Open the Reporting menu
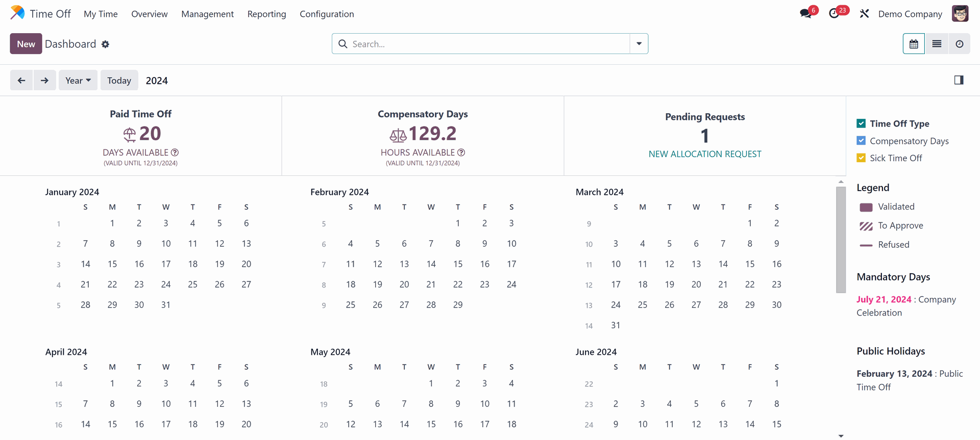Image resolution: width=980 pixels, height=440 pixels. click(267, 14)
